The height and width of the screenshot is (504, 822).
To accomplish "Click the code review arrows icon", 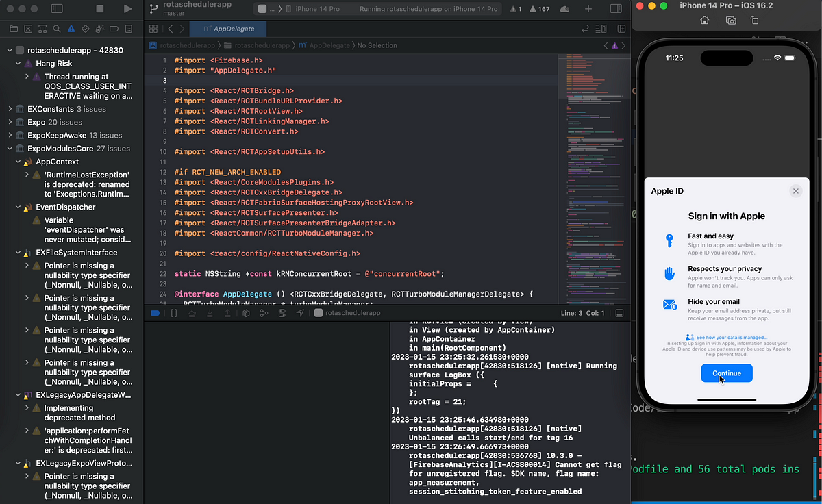I will [x=586, y=29].
